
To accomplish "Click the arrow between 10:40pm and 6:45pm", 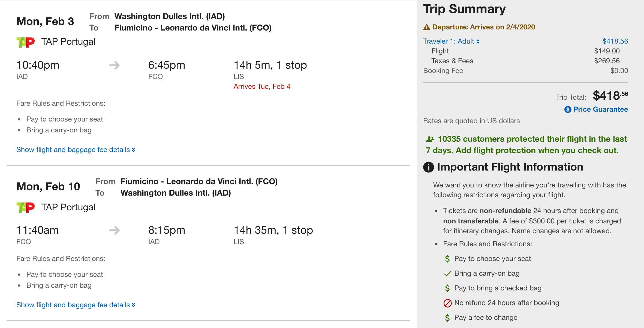I will 114,65.
